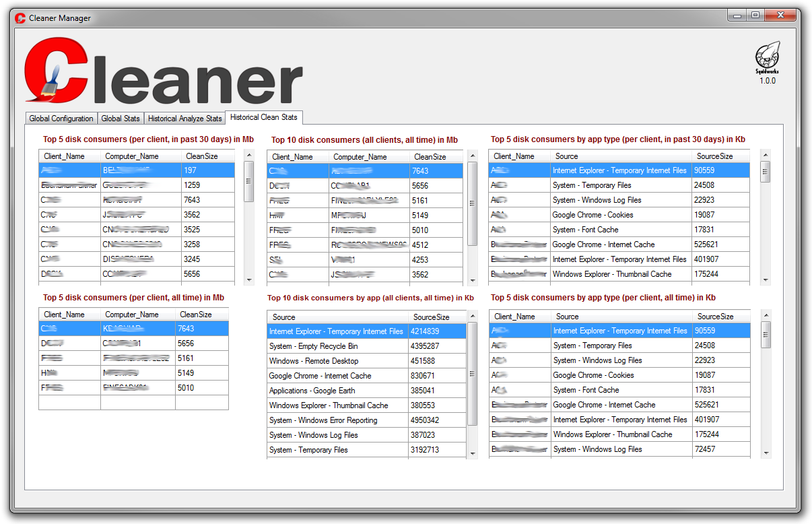Image resolution: width=812 pixels, height=524 pixels.
Task: Open the Global Stats tab
Action: [x=121, y=119]
